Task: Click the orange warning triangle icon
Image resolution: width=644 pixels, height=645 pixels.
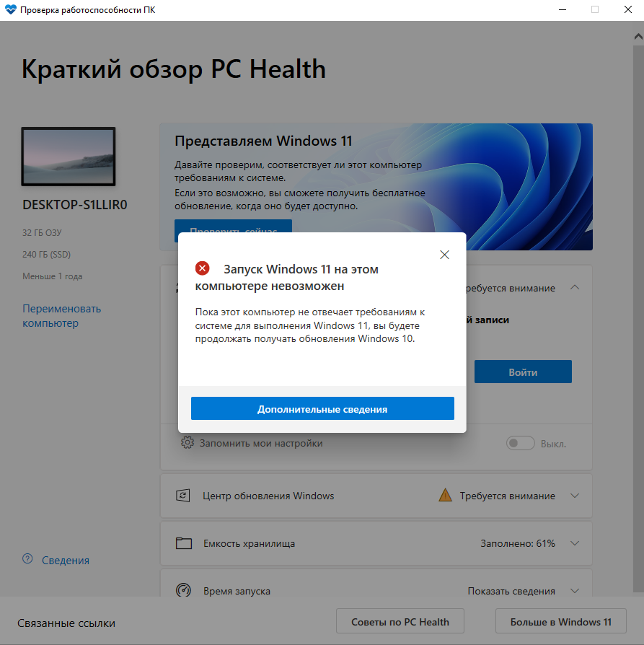Action: point(445,495)
